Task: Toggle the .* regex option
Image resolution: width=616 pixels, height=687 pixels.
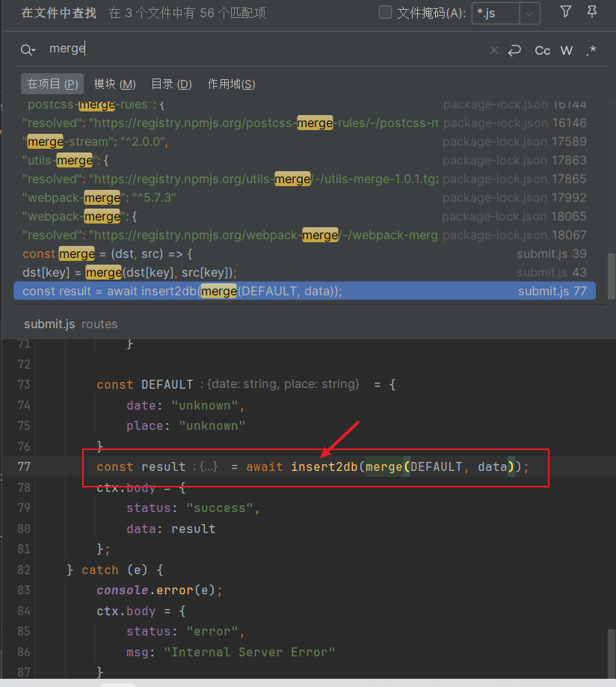Action: 591,51
